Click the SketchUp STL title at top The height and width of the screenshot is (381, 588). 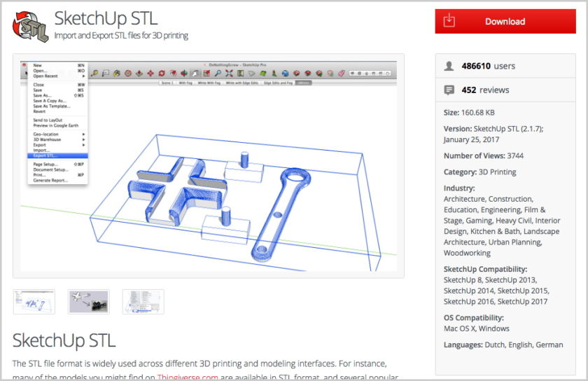(x=106, y=18)
